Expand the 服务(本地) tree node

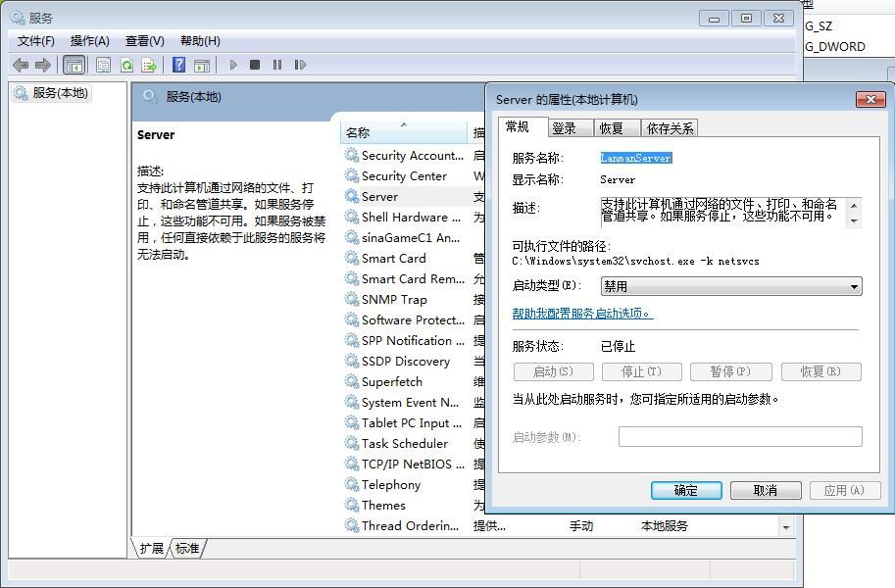63,93
